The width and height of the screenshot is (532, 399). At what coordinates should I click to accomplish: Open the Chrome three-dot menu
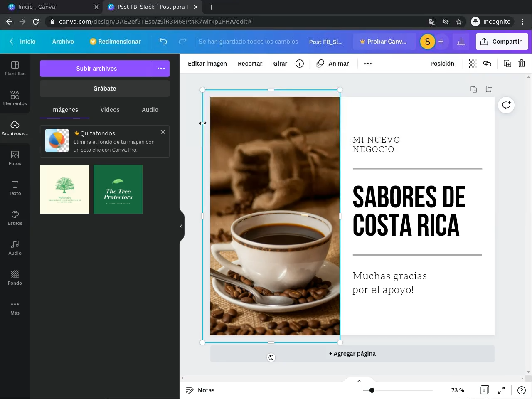coord(523,22)
